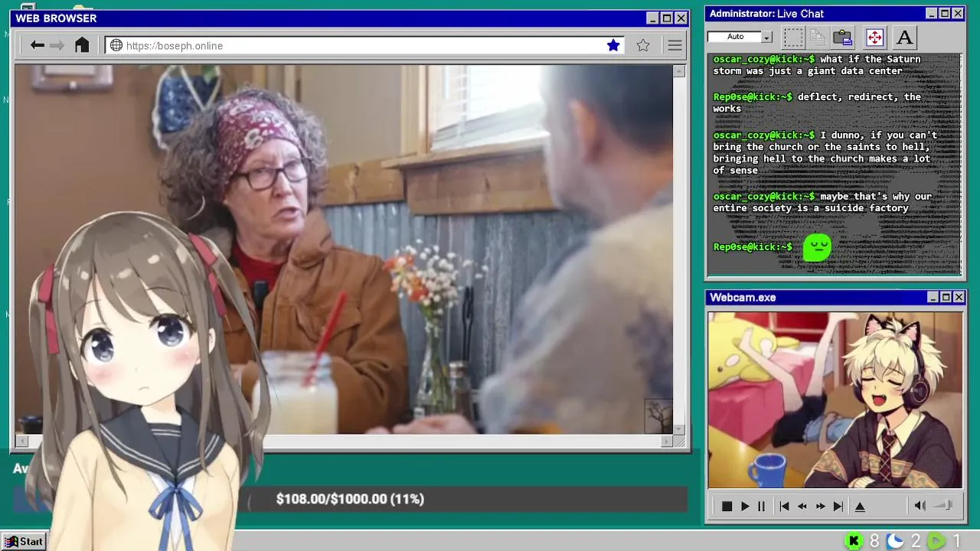Open the Auto dropdown arrow in Live Chat
This screenshot has height=551, width=980.
pos(766,37)
